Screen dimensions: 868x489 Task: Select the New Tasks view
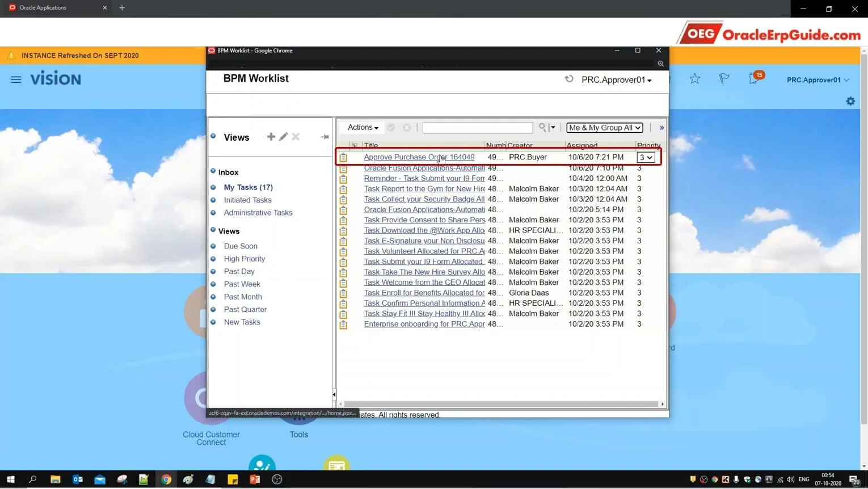[x=242, y=322]
